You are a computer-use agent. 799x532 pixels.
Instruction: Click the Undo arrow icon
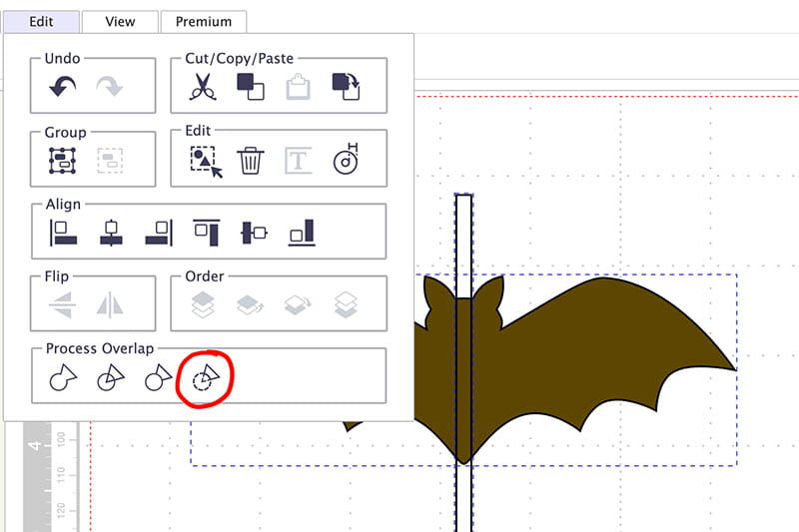62,88
